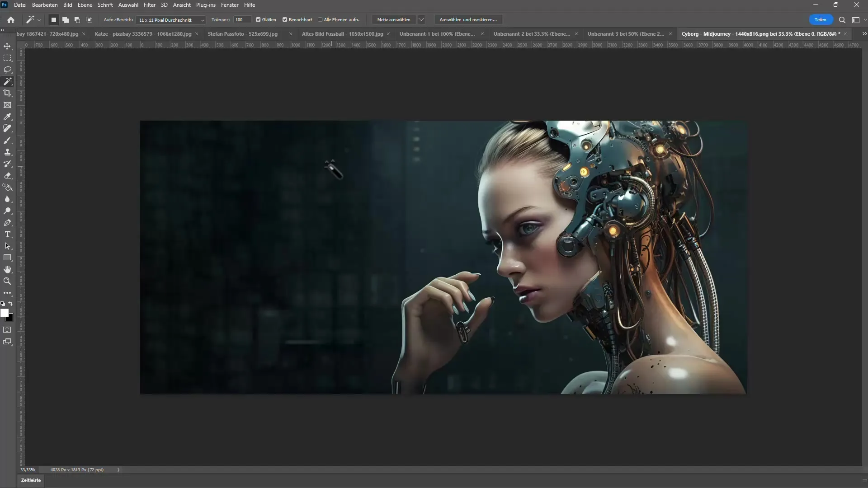Open the Ebene menu
The image size is (868, 488).
pyautogui.click(x=85, y=5)
